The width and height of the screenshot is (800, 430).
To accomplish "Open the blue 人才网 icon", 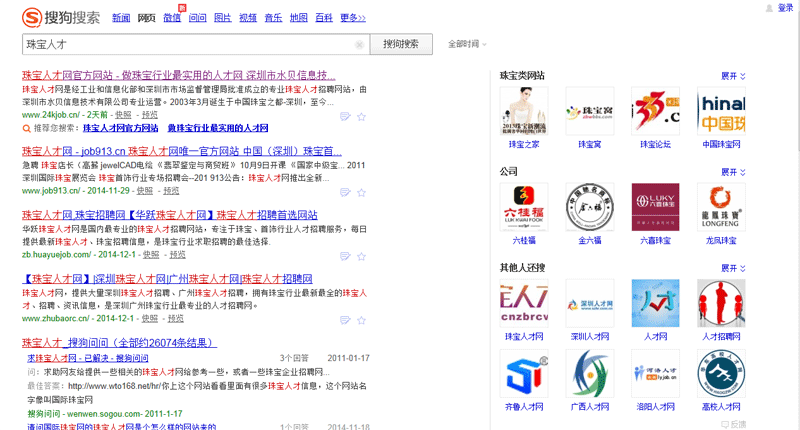I will click(656, 303).
